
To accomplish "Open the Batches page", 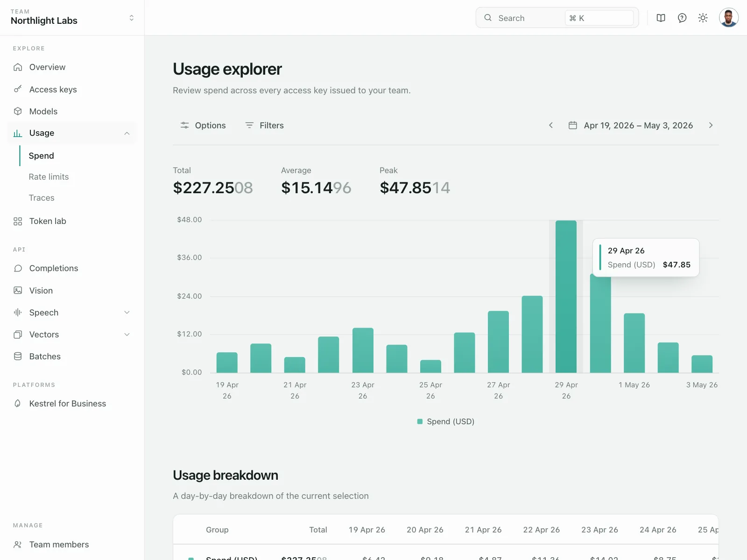I will 72,356.
